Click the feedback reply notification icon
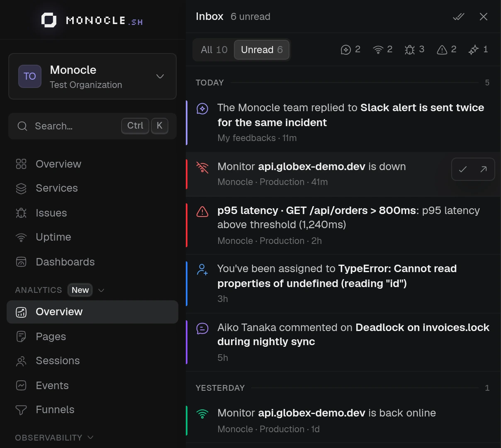Image resolution: width=501 pixels, height=448 pixels. [x=202, y=109]
